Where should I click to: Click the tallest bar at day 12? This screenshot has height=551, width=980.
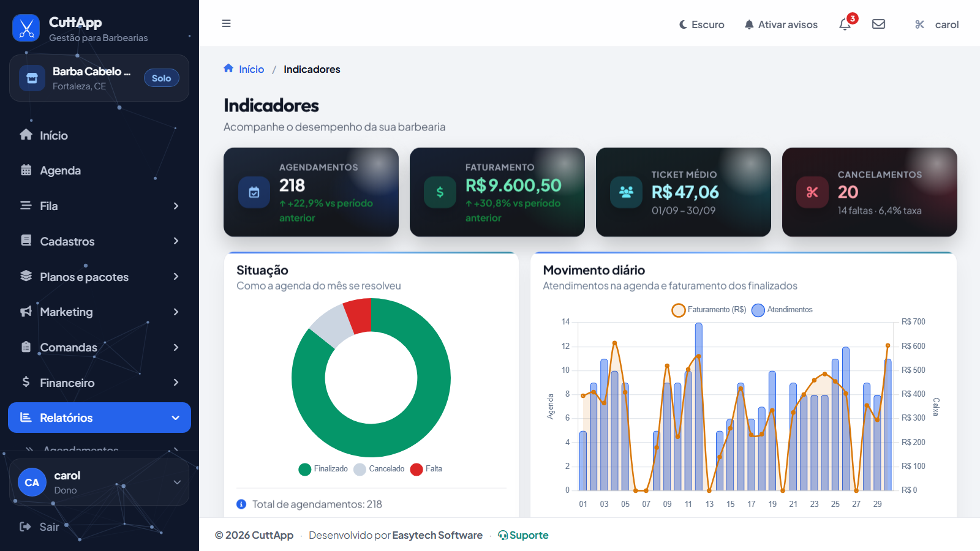[x=699, y=407]
